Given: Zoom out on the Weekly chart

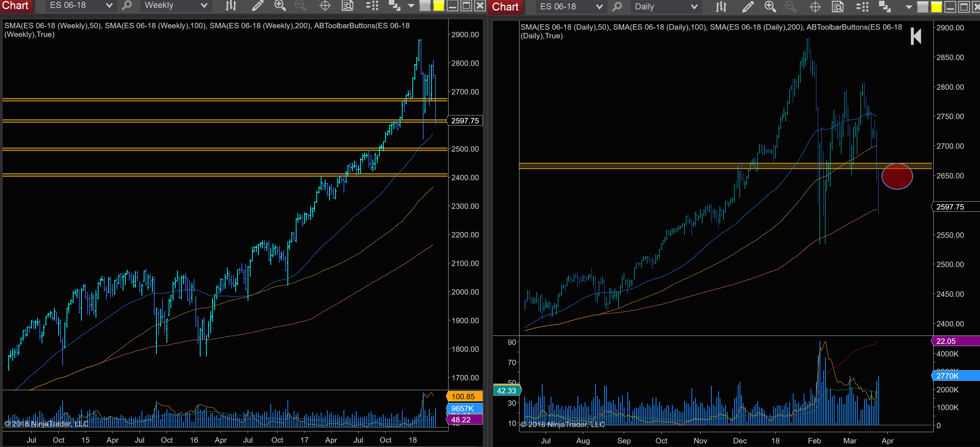Looking at the screenshot, I should tap(300, 5).
